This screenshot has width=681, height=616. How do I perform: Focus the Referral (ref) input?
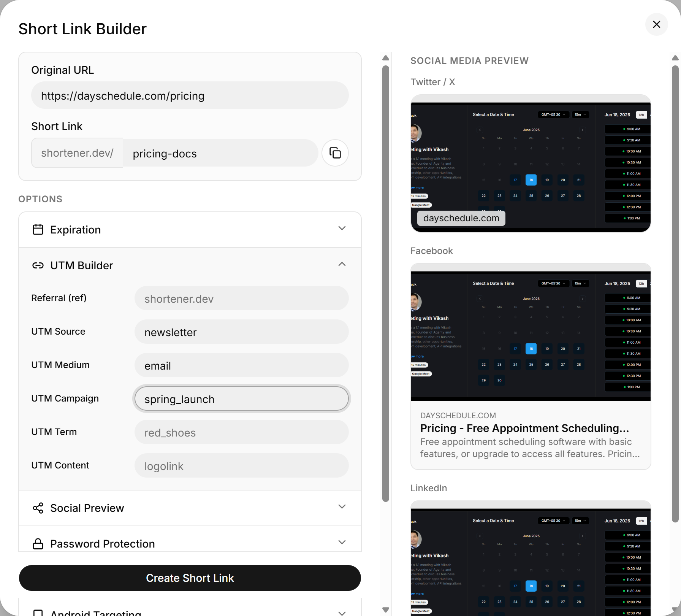point(242,298)
